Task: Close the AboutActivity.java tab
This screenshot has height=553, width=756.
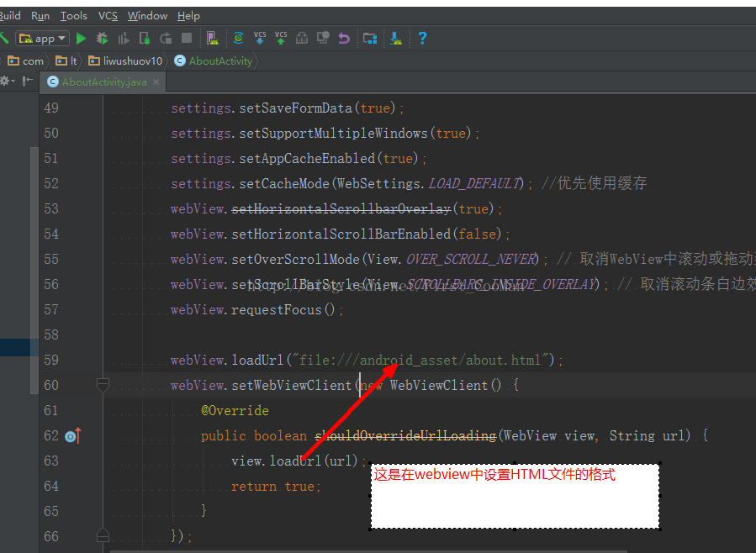Action: pos(156,82)
